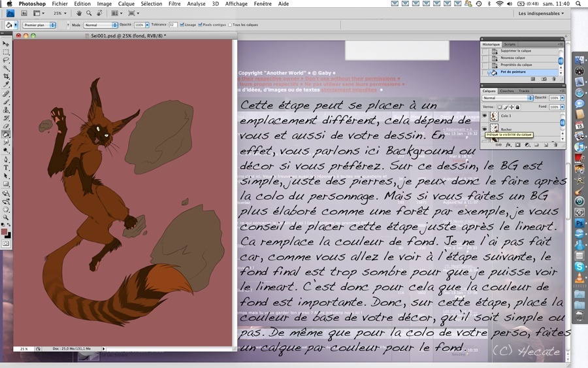Hide the Rocher layer
The image size is (588, 368).
(485, 129)
